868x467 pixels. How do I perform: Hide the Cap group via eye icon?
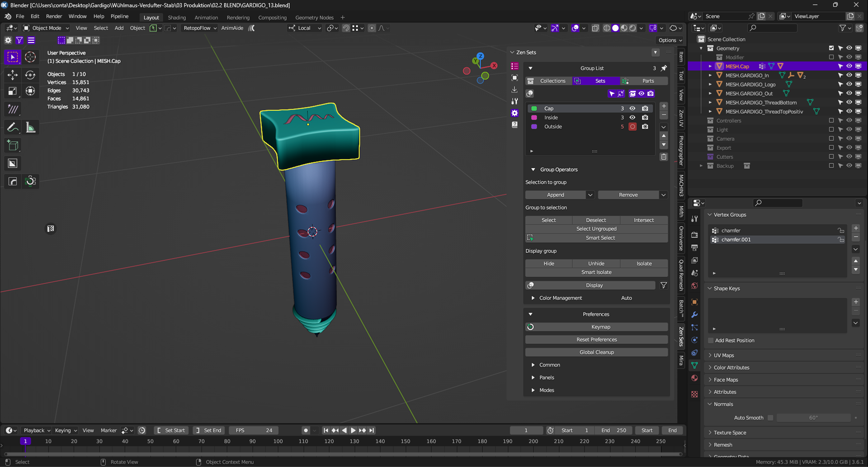tap(632, 109)
